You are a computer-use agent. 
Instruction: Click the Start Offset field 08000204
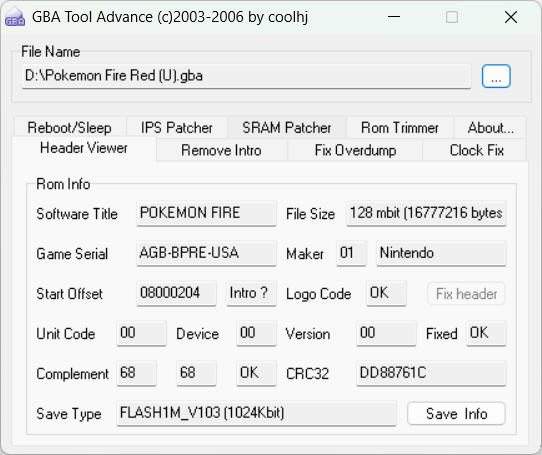(x=176, y=294)
